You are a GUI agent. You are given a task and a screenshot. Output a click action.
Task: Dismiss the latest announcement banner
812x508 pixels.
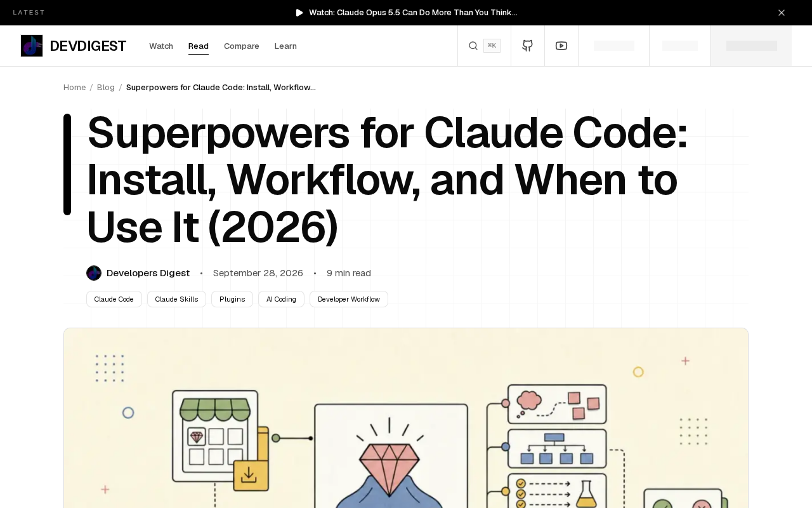782,13
